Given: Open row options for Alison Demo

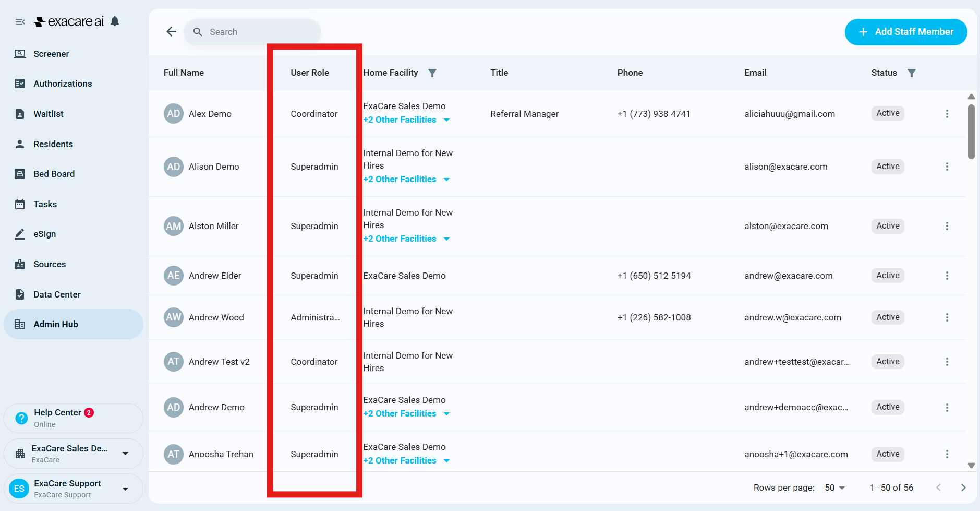Looking at the screenshot, I should click(x=947, y=167).
